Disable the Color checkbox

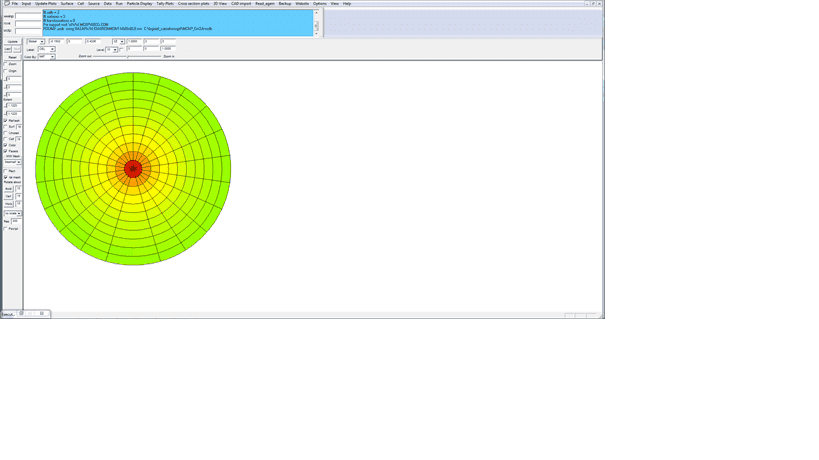(x=6, y=145)
